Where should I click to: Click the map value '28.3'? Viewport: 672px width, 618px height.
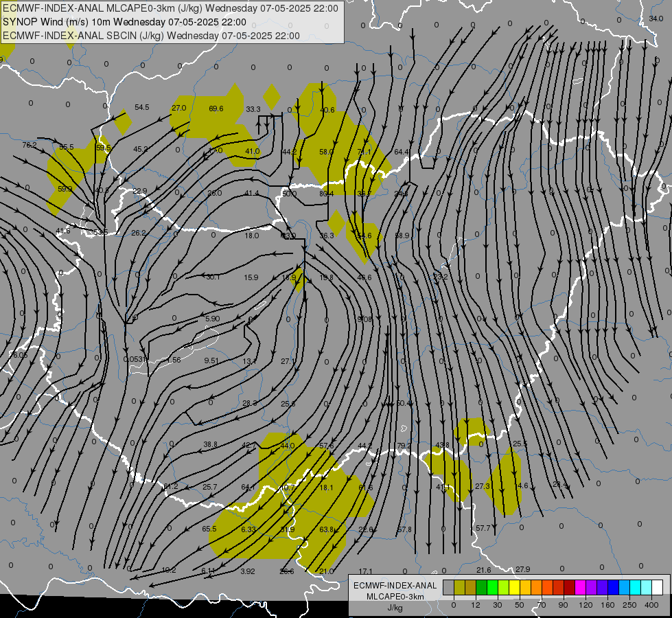(250, 403)
